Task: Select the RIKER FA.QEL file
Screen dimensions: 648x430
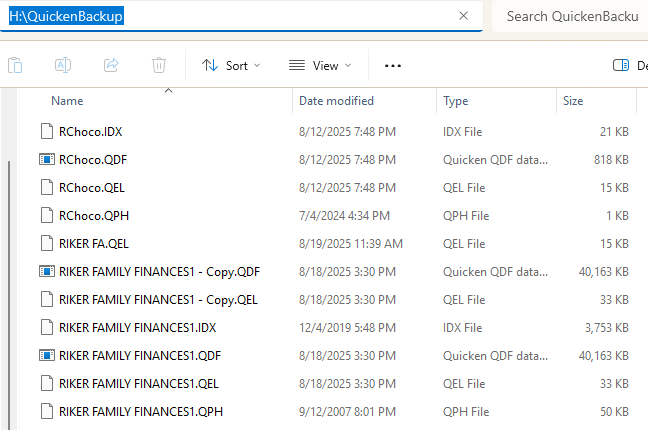Action: tap(94, 244)
